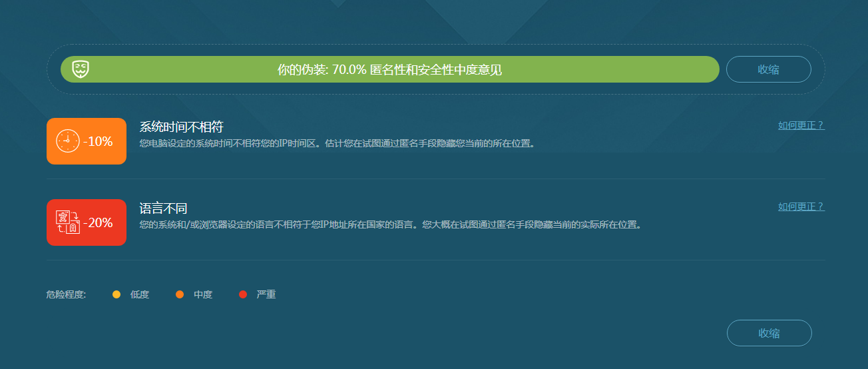Viewport: 868px width, 369px height.
Task: Click the language translation icon on red badge
Action: [x=68, y=222]
